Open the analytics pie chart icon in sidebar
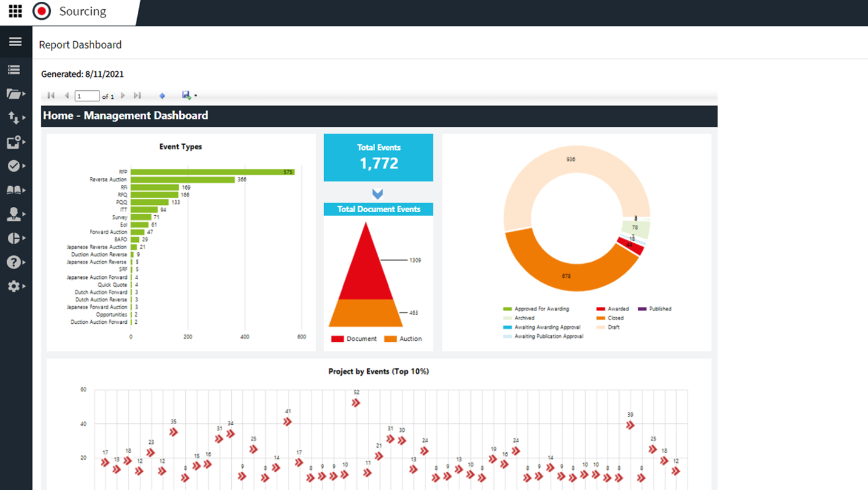The width and height of the screenshot is (868, 490). (x=15, y=237)
